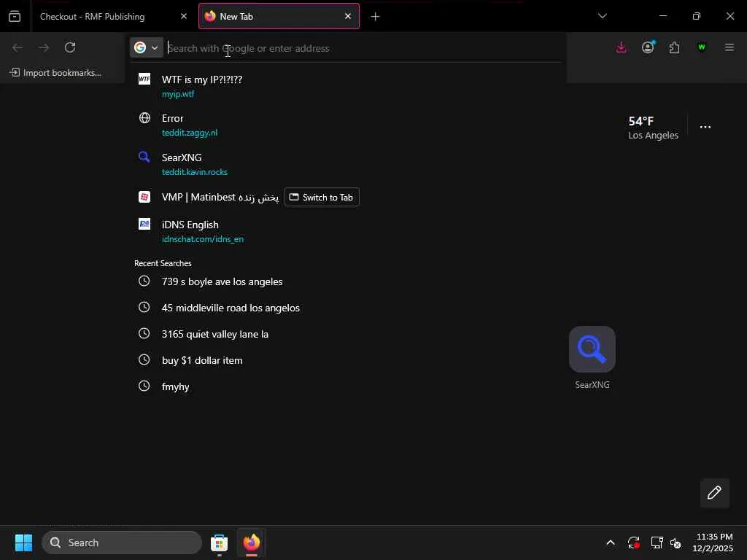
Task: Close the Checkout - RMF Publishing tab
Action: pos(183,16)
